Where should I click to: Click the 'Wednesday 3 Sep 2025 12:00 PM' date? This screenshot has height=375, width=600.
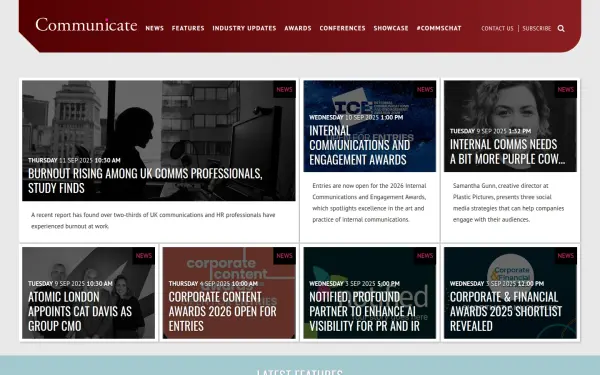click(x=497, y=284)
